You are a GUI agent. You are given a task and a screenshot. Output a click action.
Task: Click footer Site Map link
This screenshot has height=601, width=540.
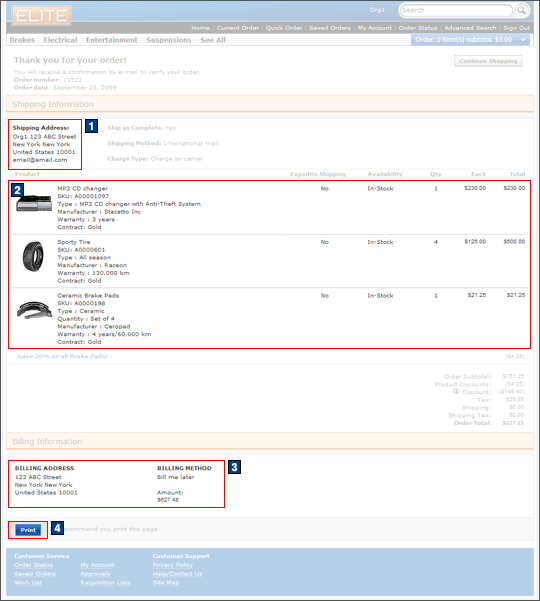[x=166, y=583]
